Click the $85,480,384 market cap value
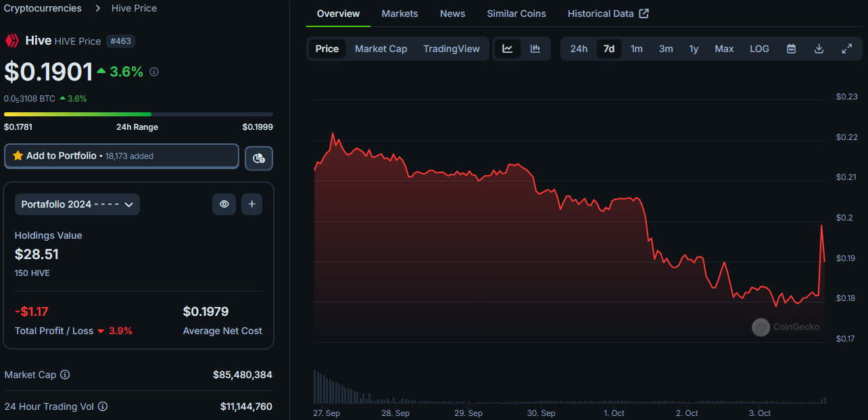 243,375
